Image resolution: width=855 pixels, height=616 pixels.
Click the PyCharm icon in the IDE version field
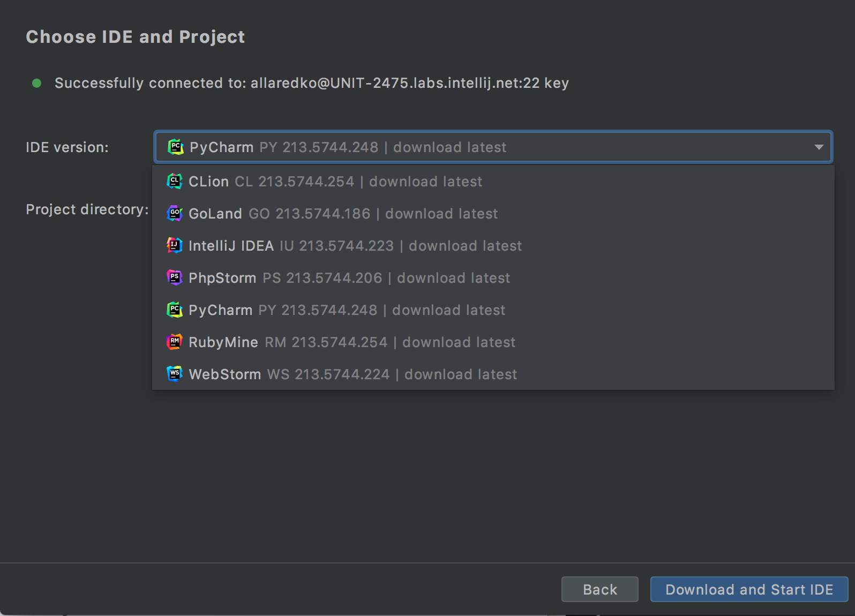point(175,147)
